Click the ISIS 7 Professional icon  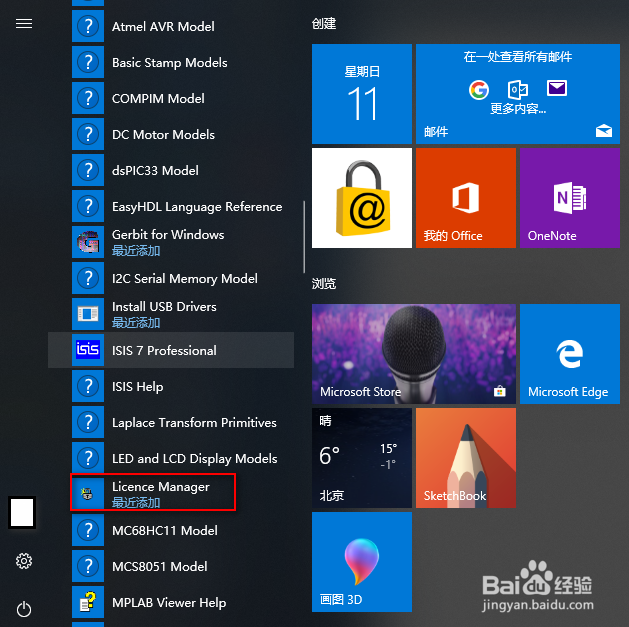coord(88,350)
